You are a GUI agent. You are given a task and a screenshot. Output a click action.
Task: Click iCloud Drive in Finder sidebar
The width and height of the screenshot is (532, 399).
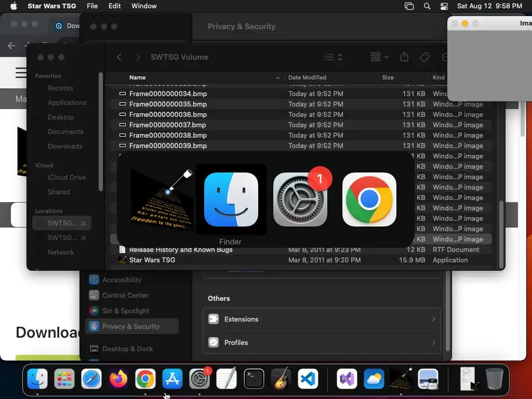[66, 178]
